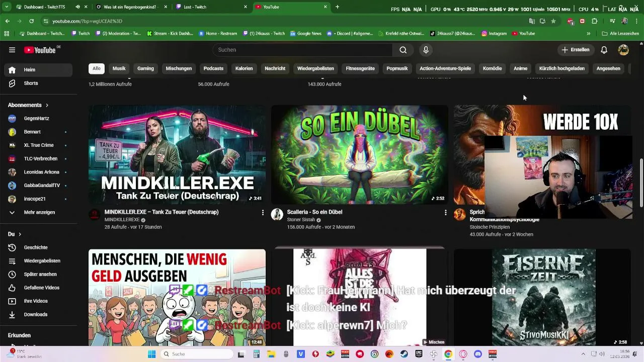Image resolution: width=644 pixels, height=362 pixels.
Task: Select the Musik filter chip
Action: [x=119, y=68]
